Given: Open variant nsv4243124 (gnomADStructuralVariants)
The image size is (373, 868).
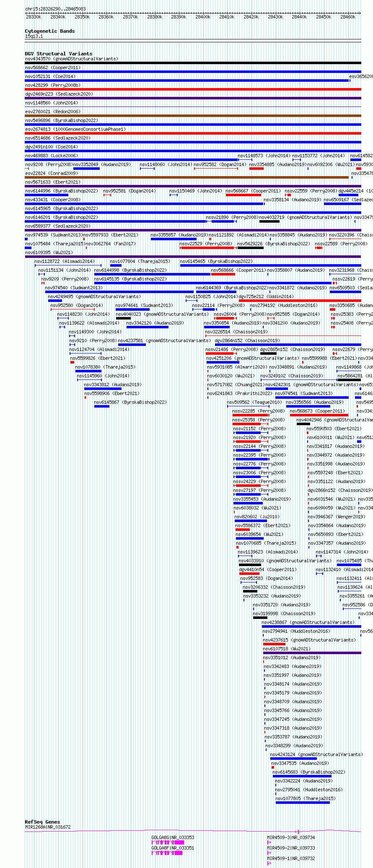Looking at the screenshot, I should pos(316,754).
